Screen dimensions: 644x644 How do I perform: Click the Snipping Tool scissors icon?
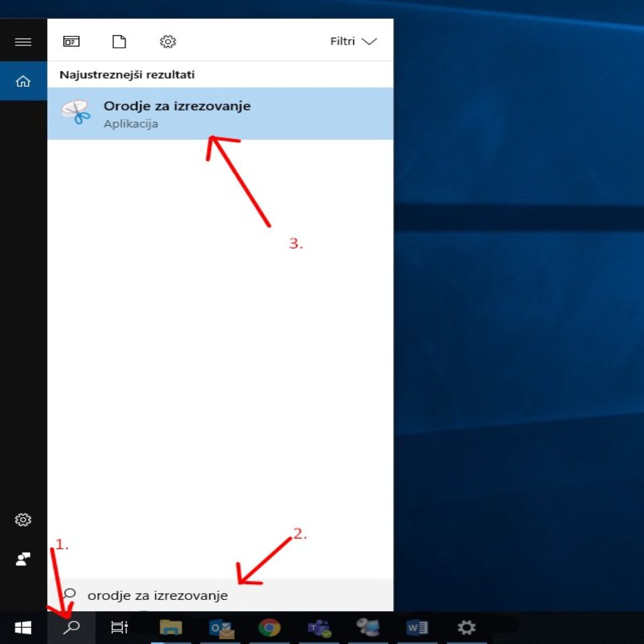(75, 113)
